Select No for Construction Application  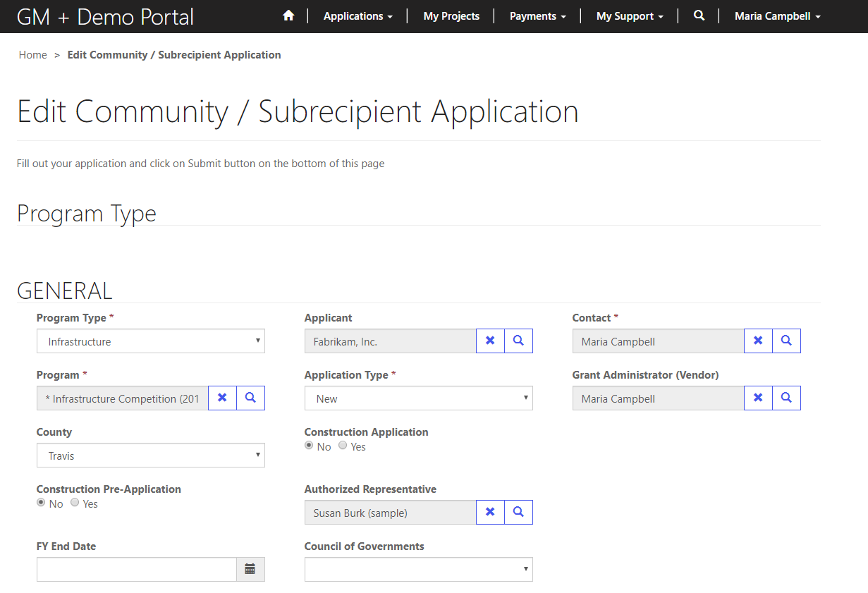(x=309, y=446)
